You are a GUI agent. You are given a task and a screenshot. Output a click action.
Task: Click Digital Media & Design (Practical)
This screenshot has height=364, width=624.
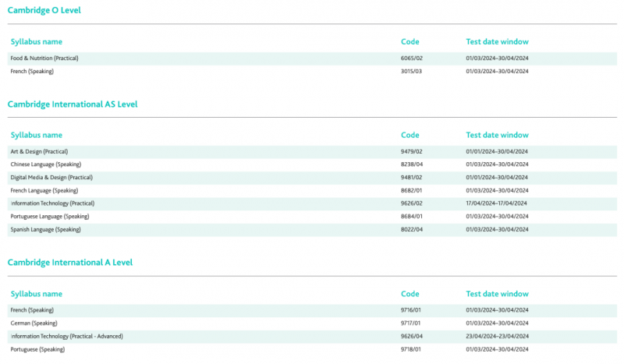tap(51, 178)
